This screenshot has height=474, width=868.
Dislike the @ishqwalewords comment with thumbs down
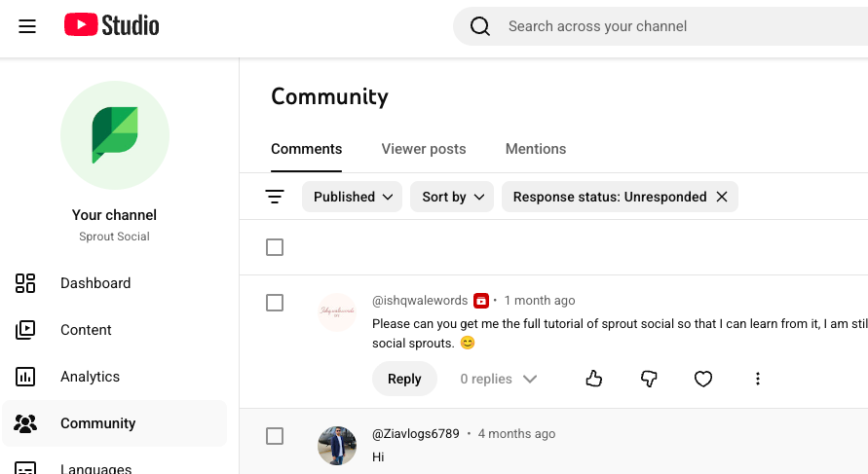649,379
